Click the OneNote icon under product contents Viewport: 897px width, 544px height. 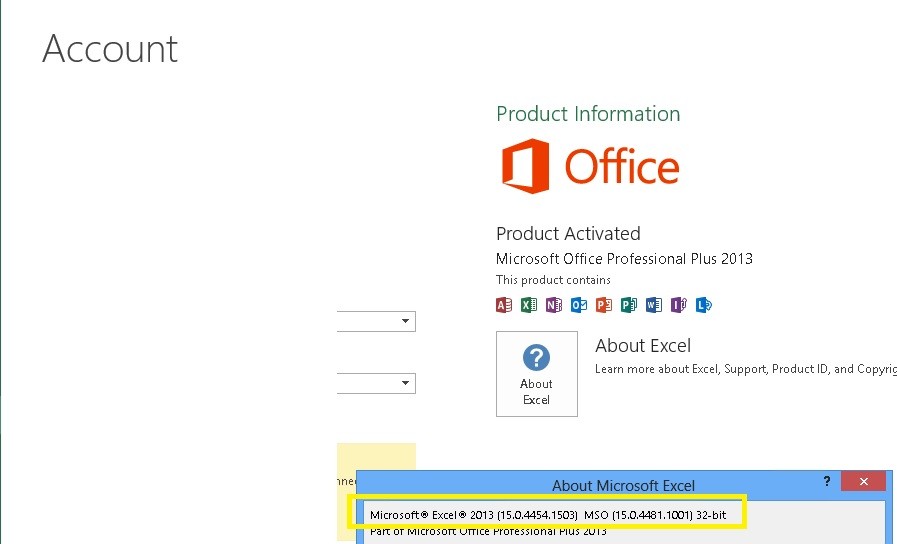(554, 305)
